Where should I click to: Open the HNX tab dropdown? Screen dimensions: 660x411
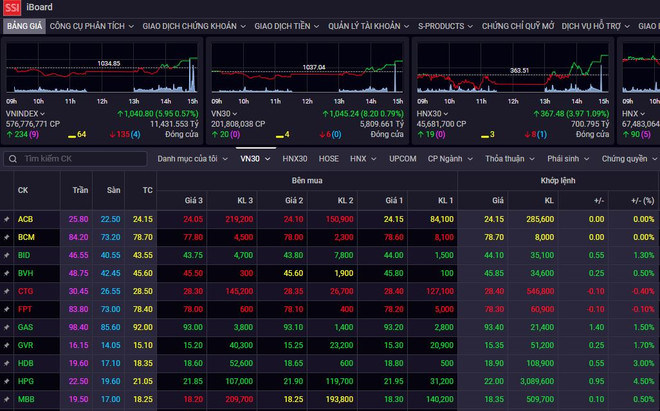363,159
